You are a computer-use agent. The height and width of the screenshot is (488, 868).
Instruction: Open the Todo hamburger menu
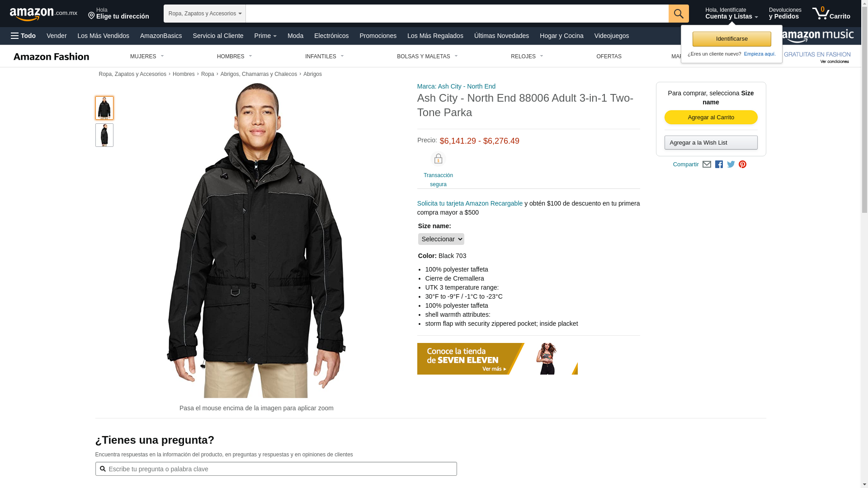coord(23,36)
